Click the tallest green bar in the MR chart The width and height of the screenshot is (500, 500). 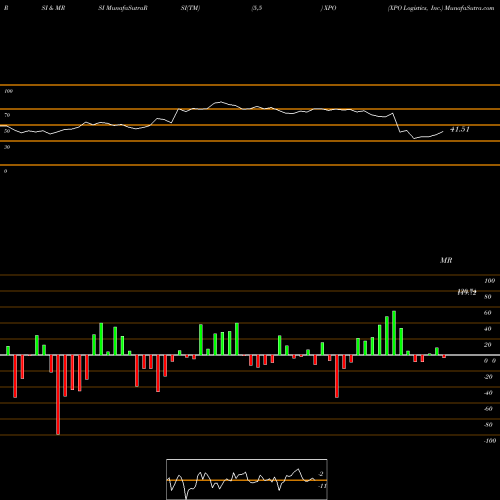click(x=394, y=333)
